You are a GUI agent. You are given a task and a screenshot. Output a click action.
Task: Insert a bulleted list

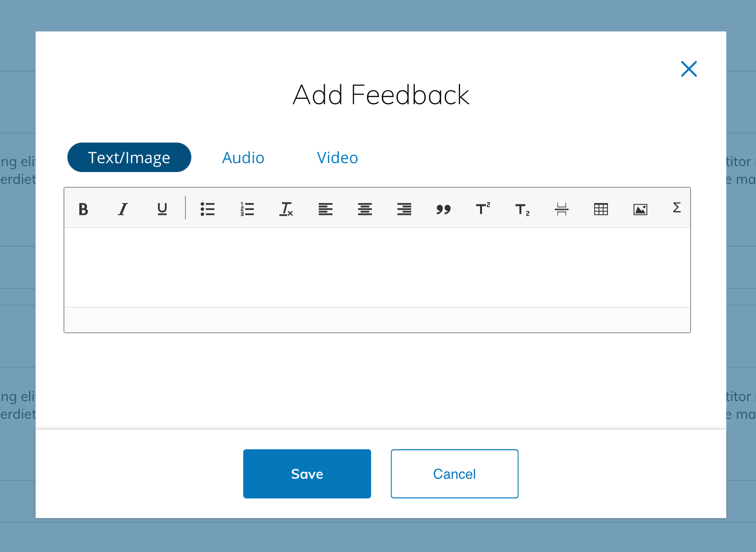(x=208, y=208)
